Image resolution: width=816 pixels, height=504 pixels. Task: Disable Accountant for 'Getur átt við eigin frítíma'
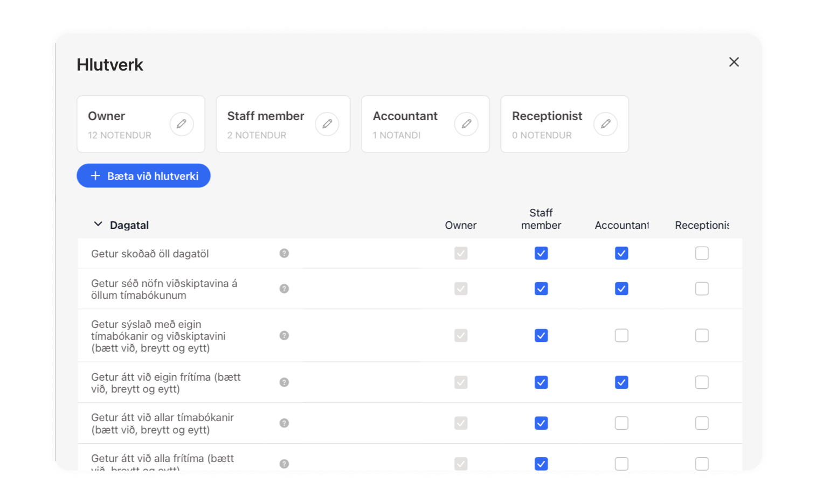(621, 382)
